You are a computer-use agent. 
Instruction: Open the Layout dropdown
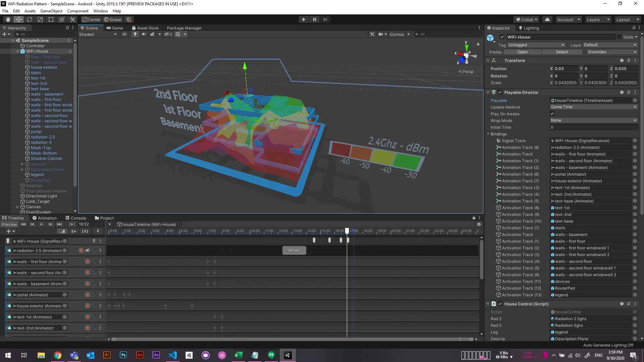pyautogui.click(x=628, y=19)
